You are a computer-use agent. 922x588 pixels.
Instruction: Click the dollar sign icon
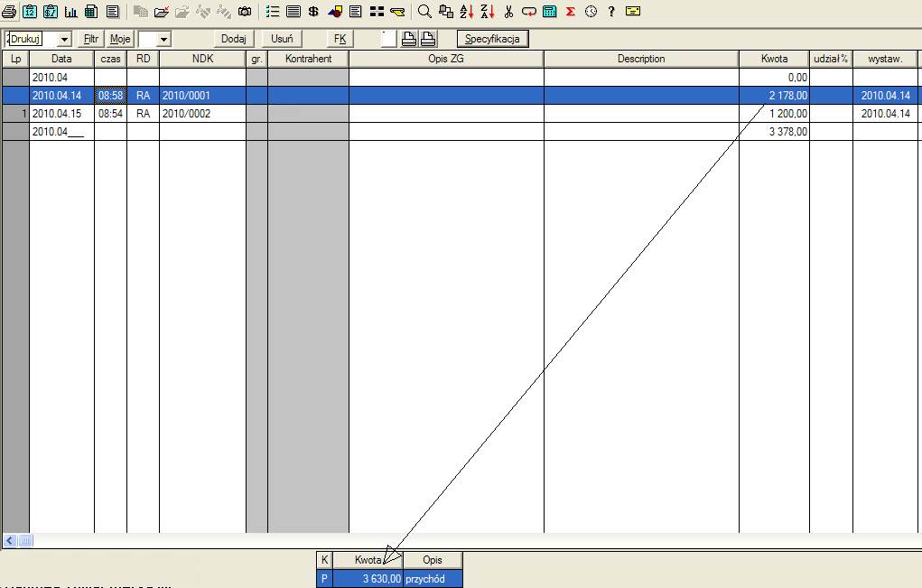click(313, 12)
